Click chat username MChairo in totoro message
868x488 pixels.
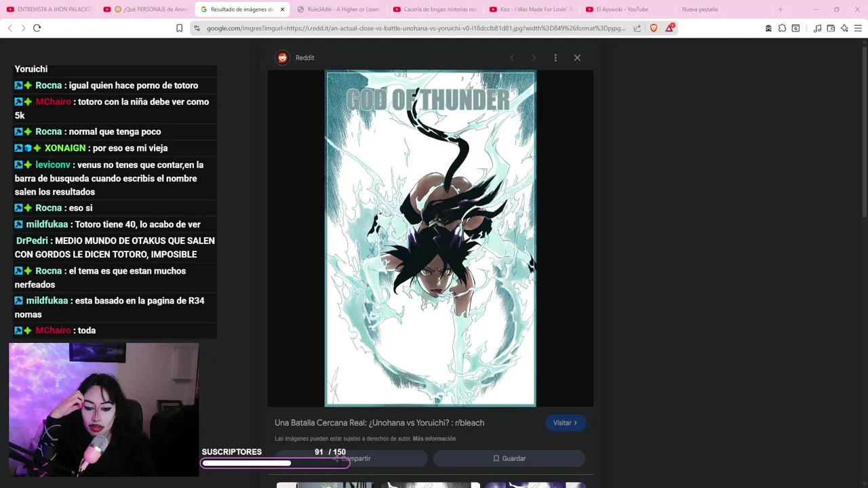click(x=53, y=102)
